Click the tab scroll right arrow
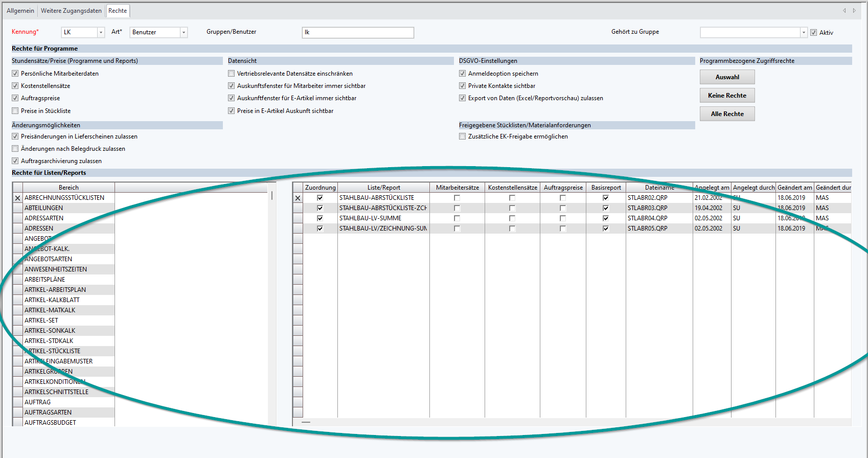The image size is (868, 458). point(854,11)
